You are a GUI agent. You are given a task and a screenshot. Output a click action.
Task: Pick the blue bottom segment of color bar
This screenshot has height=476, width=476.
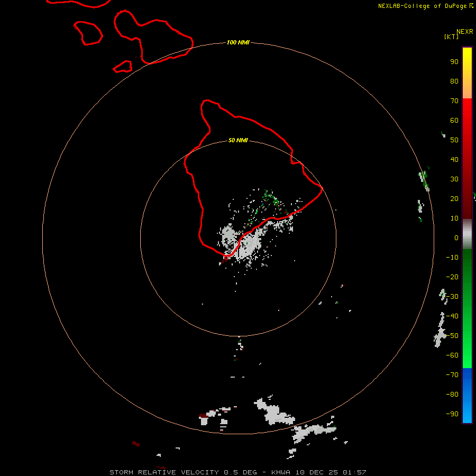pyautogui.click(x=467, y=395)
